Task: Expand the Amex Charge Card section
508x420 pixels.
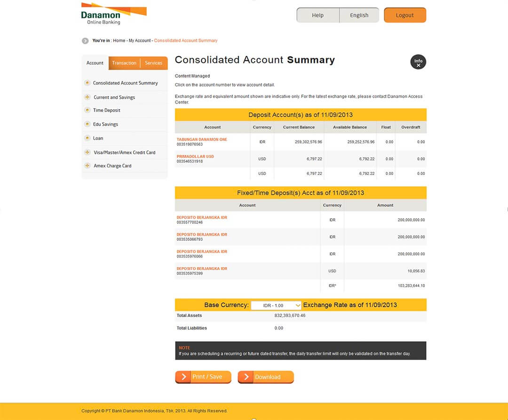Action: pyautogui.click(x=87, y=166)
